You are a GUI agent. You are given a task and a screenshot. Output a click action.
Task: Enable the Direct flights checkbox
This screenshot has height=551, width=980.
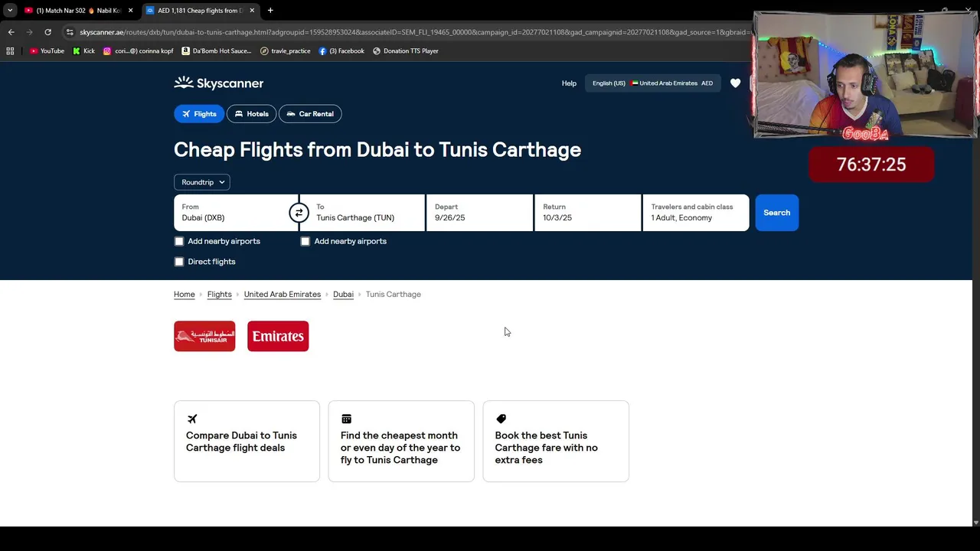179,262
